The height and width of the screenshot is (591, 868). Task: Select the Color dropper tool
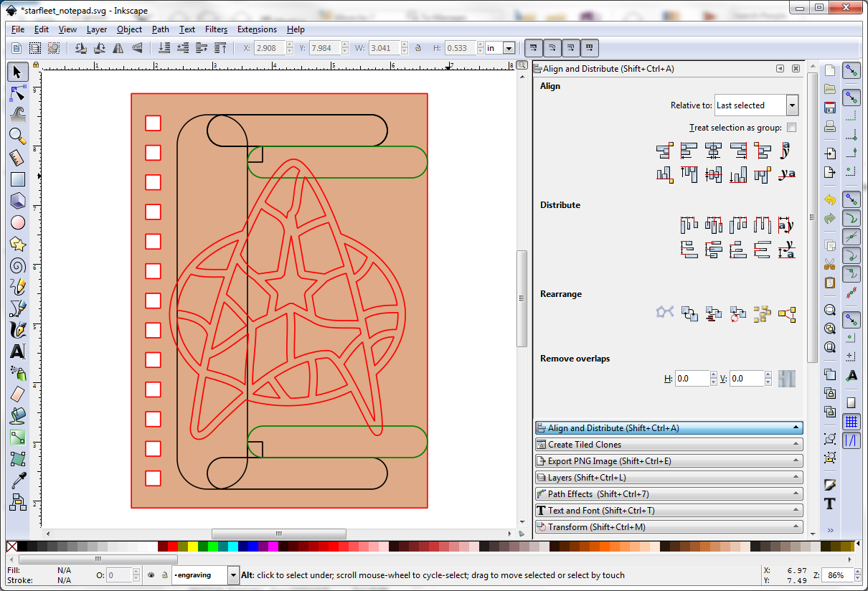coord(18,481)
